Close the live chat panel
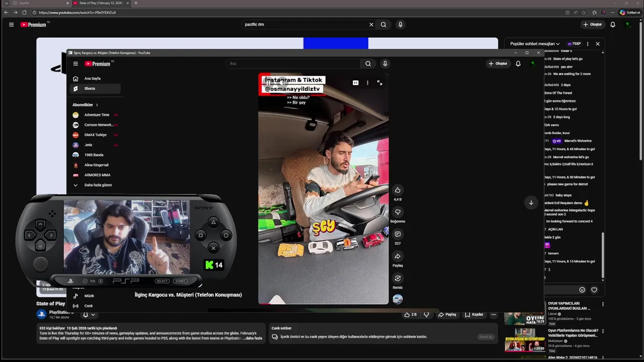The height and width of the screenshot is (362, 644). 598,44
